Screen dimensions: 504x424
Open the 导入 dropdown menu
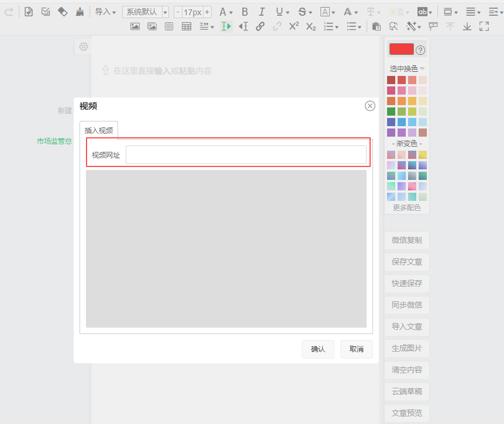coord(105,12)
